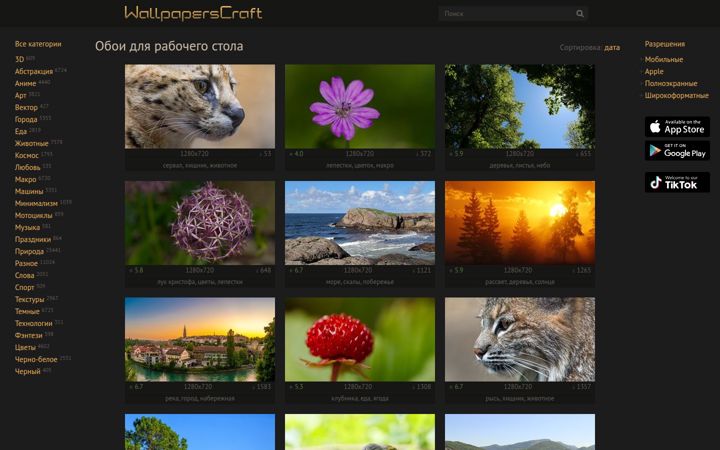Change the sorting by дата
The width and height of the screenshot is (720, 450).
(x=612, y=47)
